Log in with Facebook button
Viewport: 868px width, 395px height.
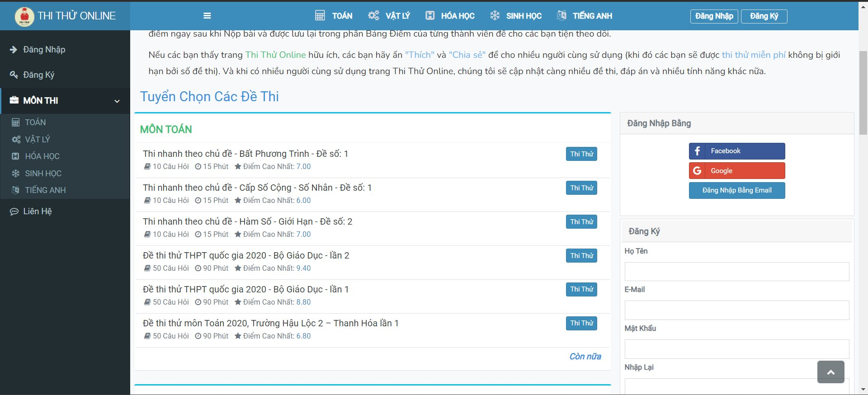(x=737, y=151)
